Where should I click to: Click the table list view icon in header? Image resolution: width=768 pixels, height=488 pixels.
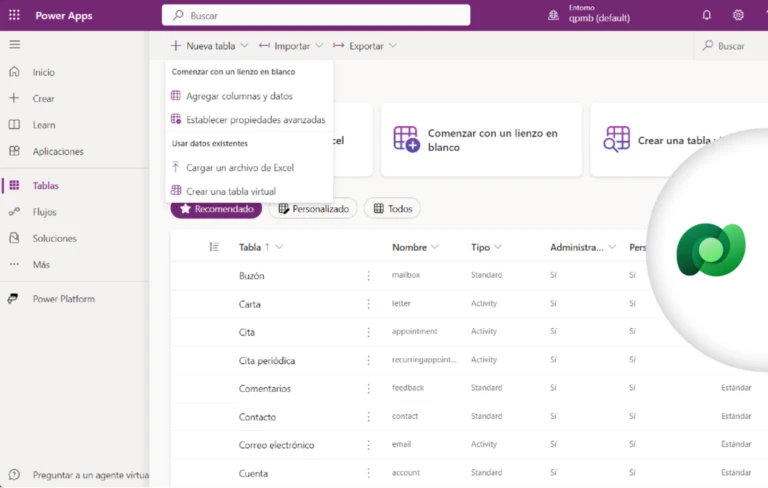click(x=214, y=247)
